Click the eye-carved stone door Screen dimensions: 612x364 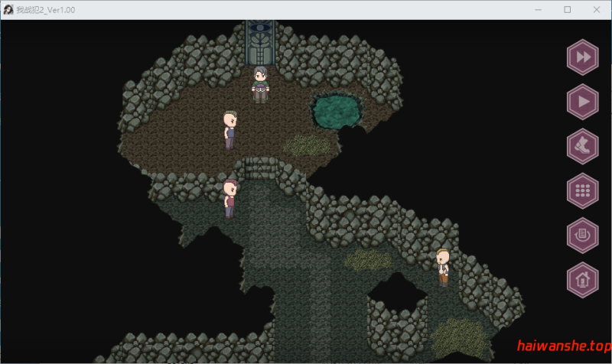tap(260, 43)
